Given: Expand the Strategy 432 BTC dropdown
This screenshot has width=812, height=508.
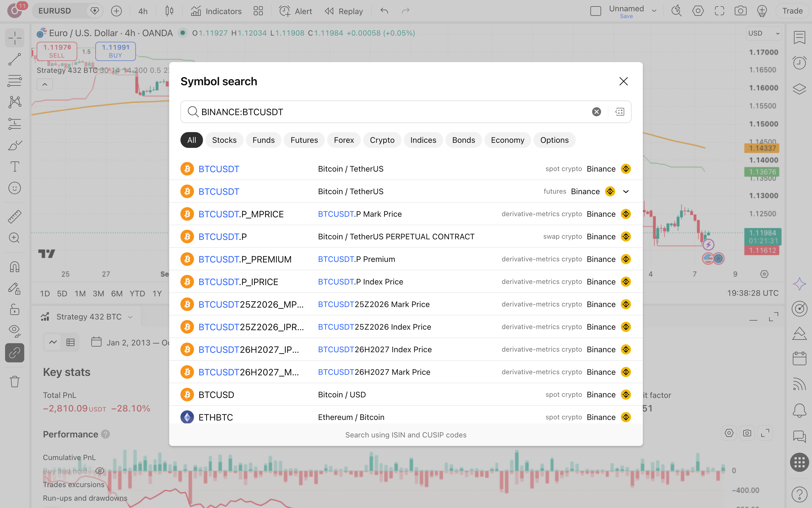Looking at the screenshot, I should [130, 317].
